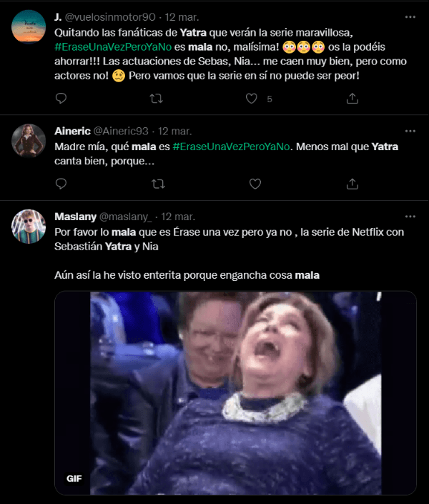
Task: Open Maslany's profile picture
Action: coord(29,226)
